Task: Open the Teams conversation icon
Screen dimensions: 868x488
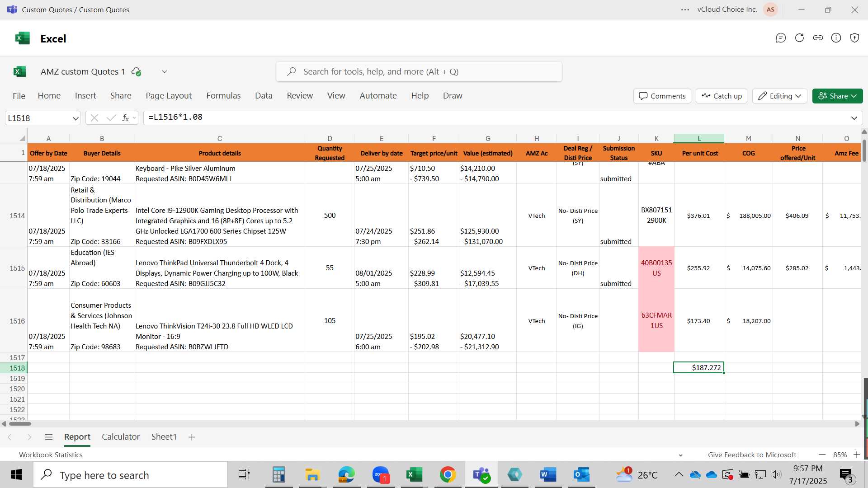Action: click(x=781, y=38)
